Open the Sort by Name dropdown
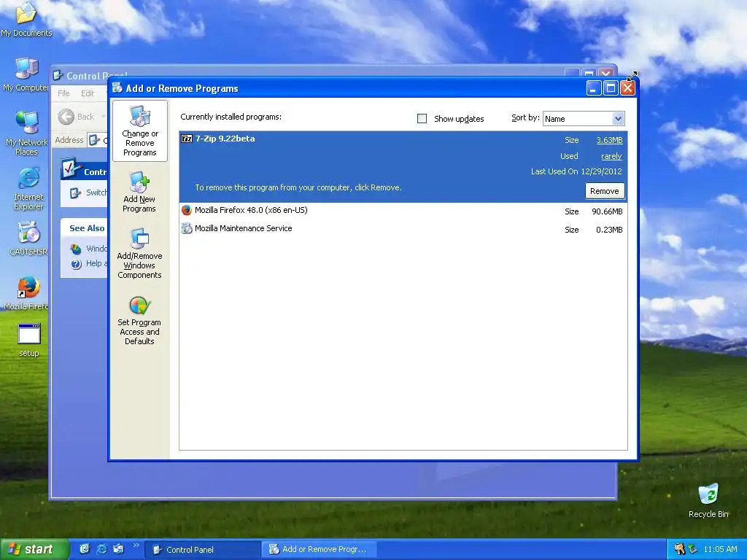The height and width of the screenshot is (560, 747). point(584,119)
